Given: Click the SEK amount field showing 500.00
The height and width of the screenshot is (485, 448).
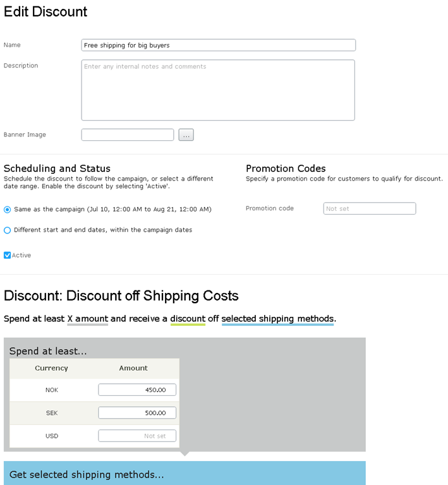Looking at the screenshot, I should click(x=137, y=413).
